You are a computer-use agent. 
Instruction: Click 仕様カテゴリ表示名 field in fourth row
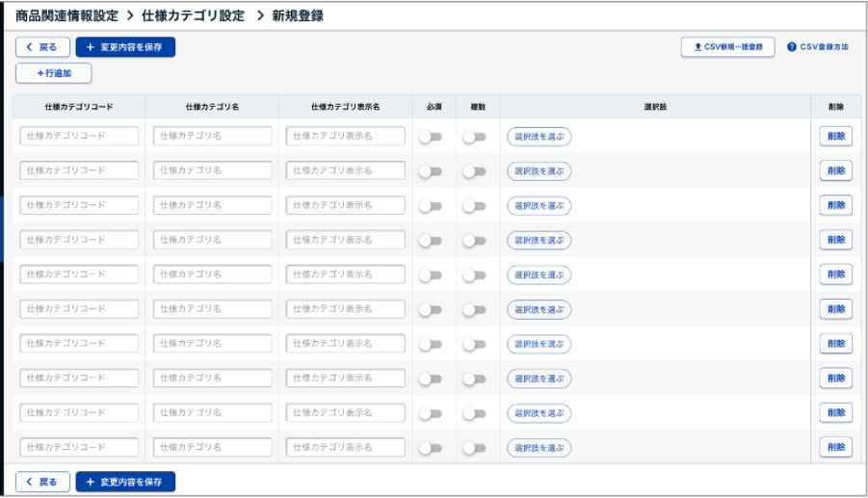345,240
